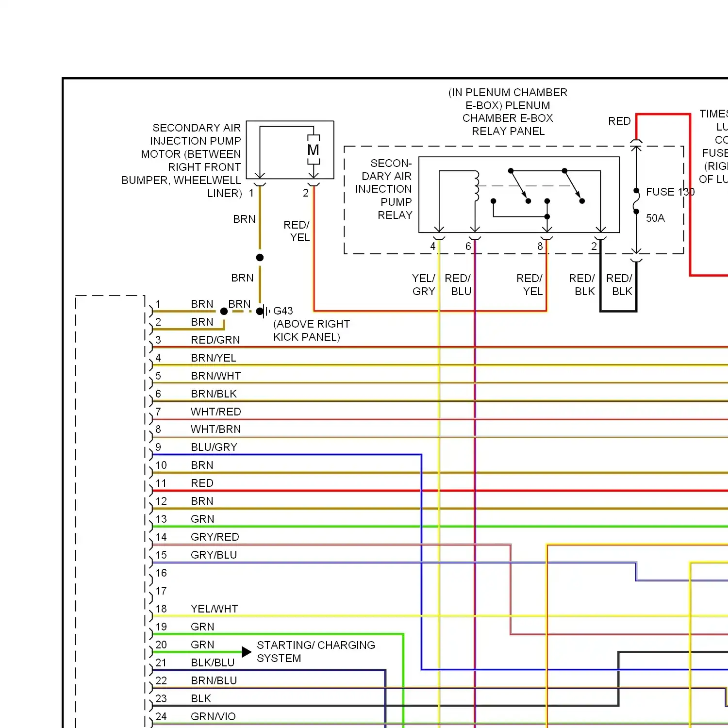Click the RED/YEL label beside motor pin 2
728x728 pixels.
[297, 231]
